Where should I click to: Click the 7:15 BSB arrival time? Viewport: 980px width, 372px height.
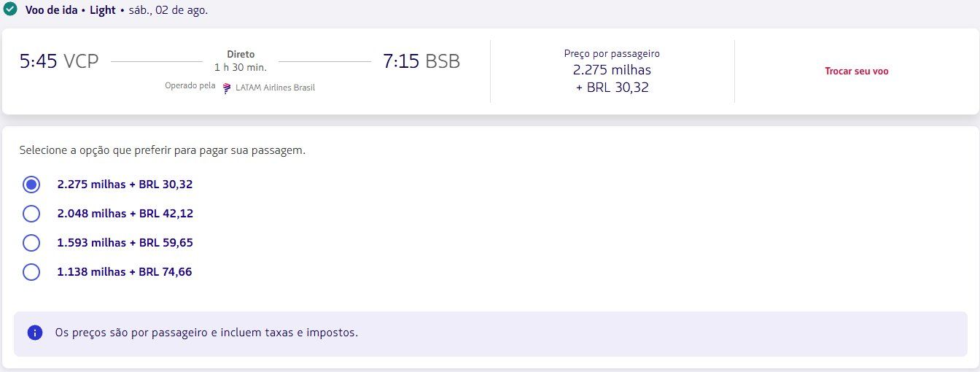click(x=421, y=62)
